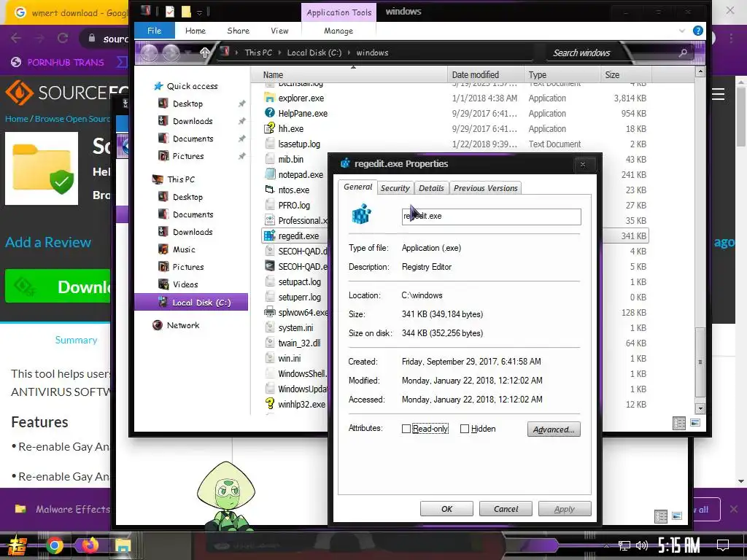Click the file name input field
The height and width of the screenshot is (560, 747).
[x=491, y=216]
